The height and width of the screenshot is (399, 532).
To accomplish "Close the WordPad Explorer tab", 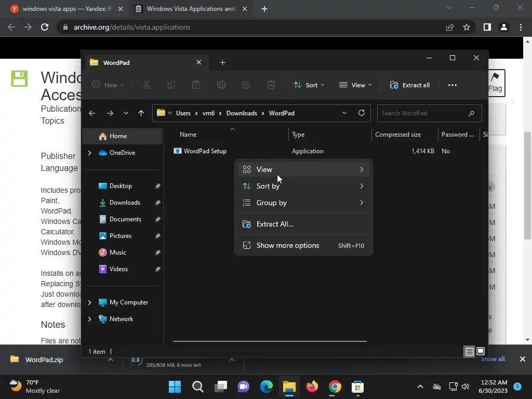I will (x=199, y=62).
